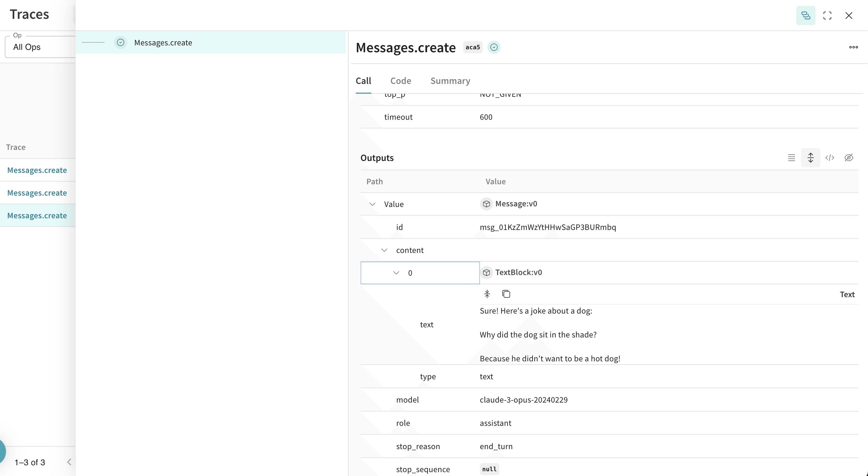The width and height of the screenshot is (868, 476).
Task: Open the All Ops dropdown
Action: tap(40, 47)
